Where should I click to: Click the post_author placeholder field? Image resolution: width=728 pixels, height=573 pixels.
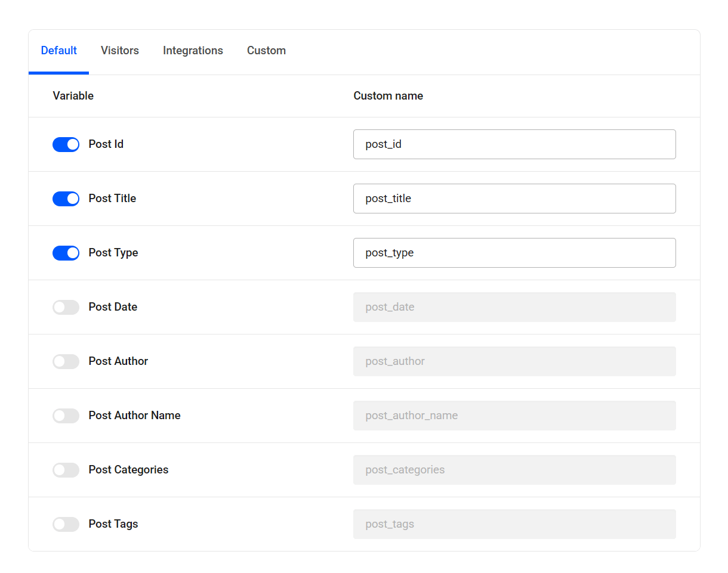[514, 361]
